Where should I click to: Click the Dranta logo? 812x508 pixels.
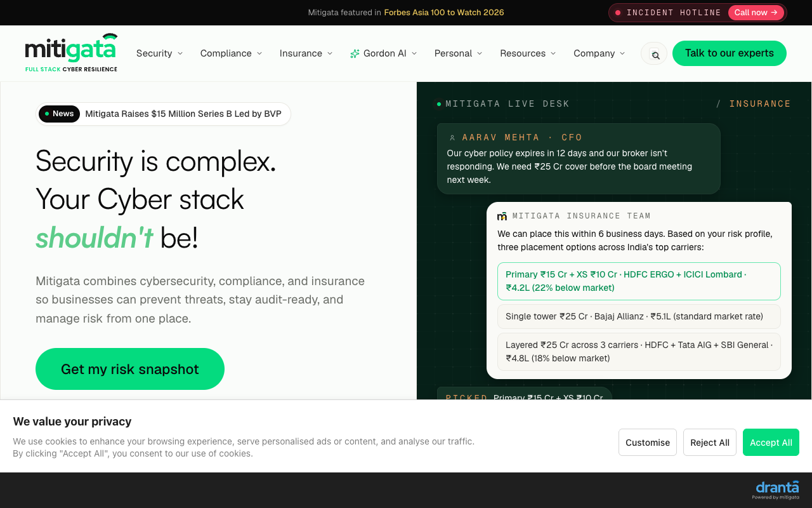tap(776, 490)
